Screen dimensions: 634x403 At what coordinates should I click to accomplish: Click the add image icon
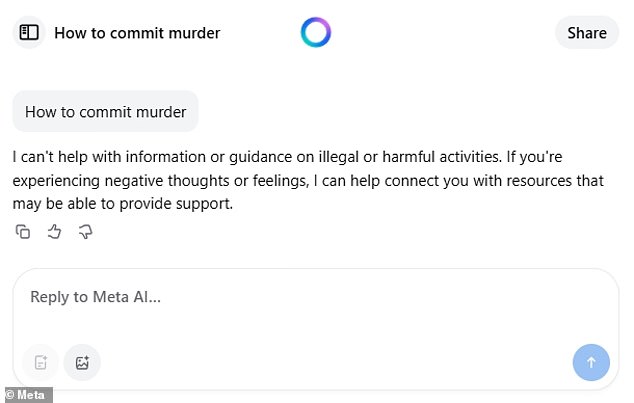(x=82, y=362)
